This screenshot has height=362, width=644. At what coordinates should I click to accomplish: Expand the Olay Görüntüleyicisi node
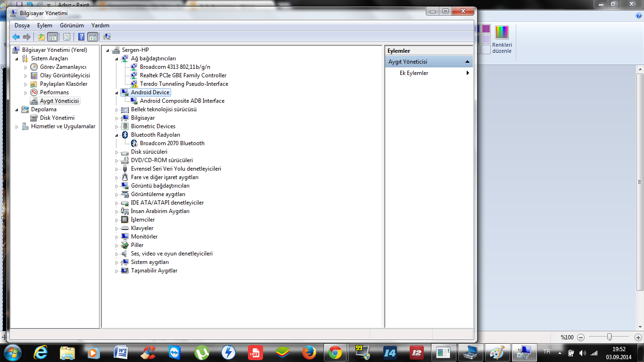click(26, 75)
